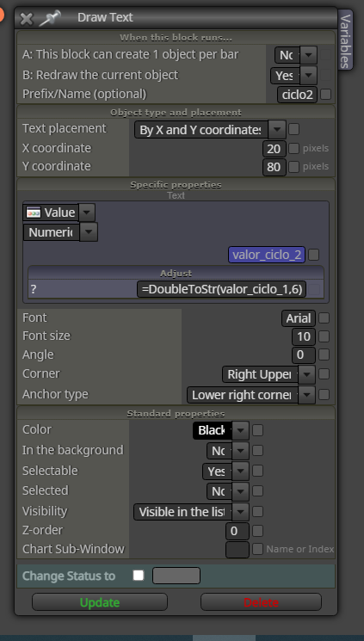
Task: Open the Visibility dropdown
Action: [191, 511]
